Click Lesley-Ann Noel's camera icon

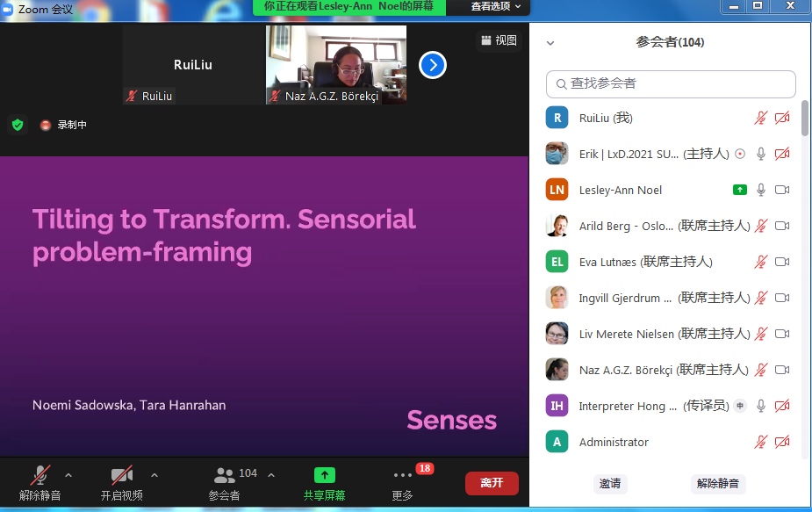pyautogui.click(x=782, y=190)
